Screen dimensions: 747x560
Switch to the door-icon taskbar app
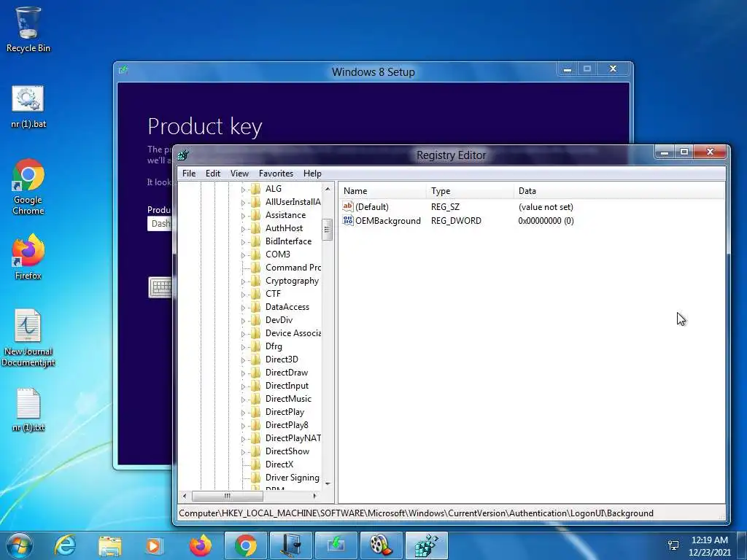(290, 545)
